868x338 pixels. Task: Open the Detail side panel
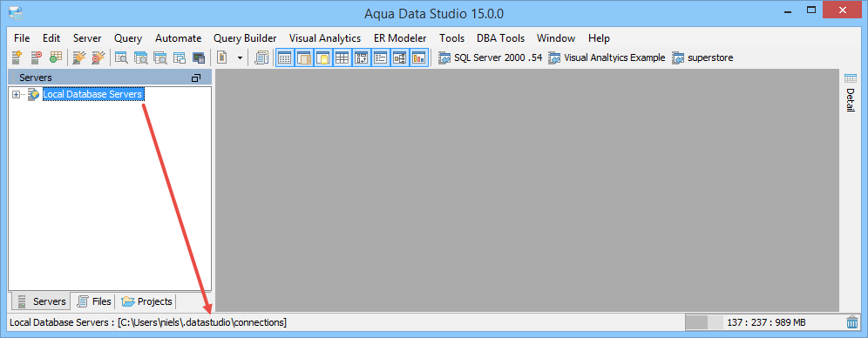click(851, 93)
